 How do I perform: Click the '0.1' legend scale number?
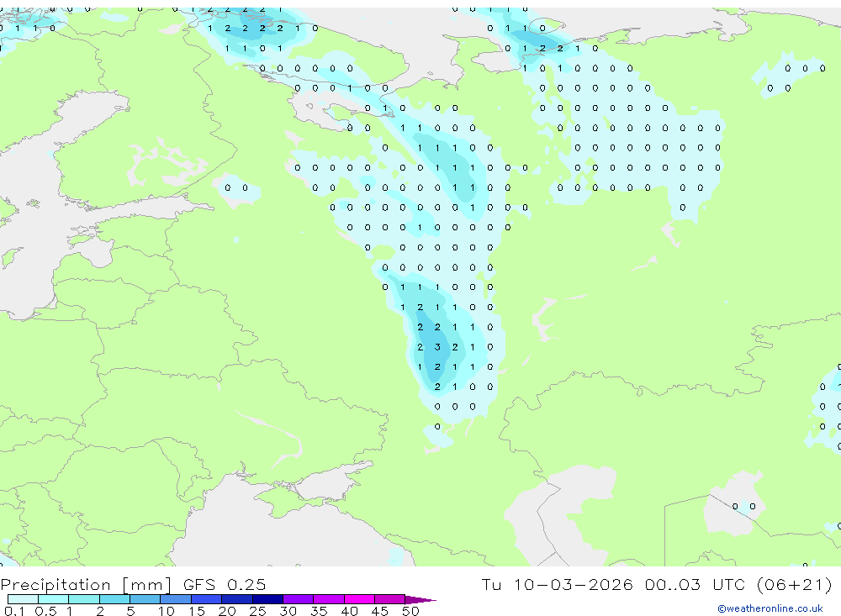14,611
